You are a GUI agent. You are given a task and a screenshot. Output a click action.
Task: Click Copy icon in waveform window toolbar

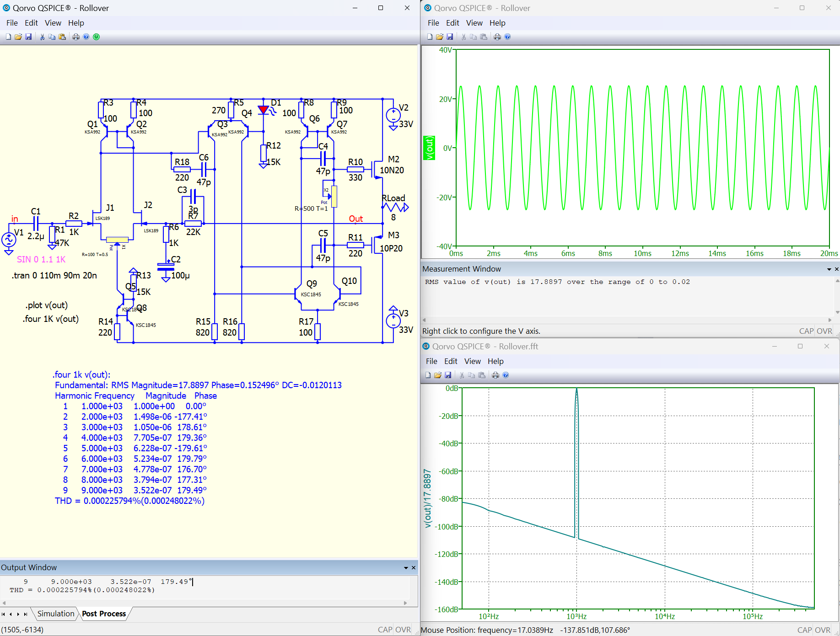click(x=474, y=37)
